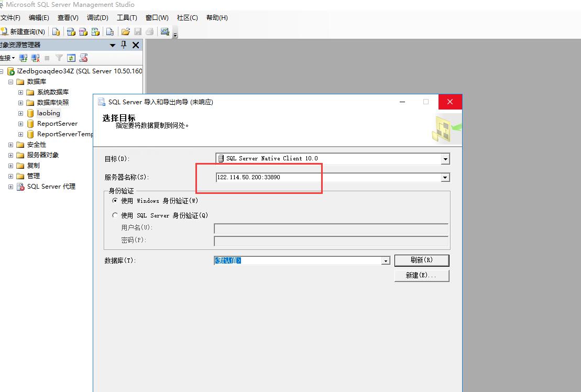
Task: Click the 新建(E)... button
Action: click(422, 275)
